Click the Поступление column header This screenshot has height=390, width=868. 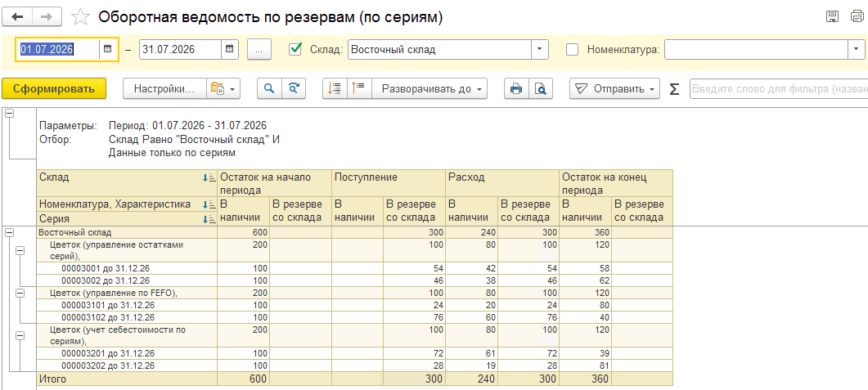(x=389, y=183)
